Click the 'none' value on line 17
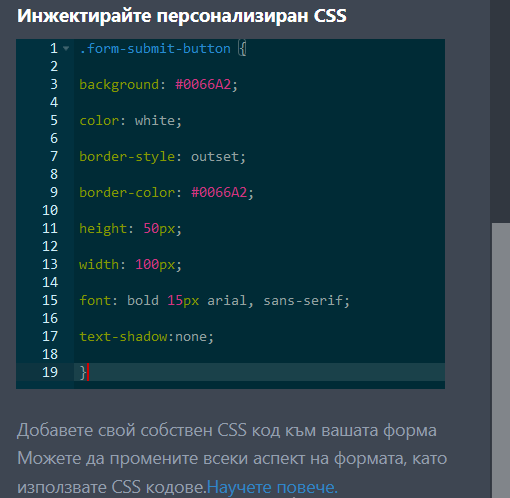This screenshot has height=498, width=510. [x=191, y=337]
